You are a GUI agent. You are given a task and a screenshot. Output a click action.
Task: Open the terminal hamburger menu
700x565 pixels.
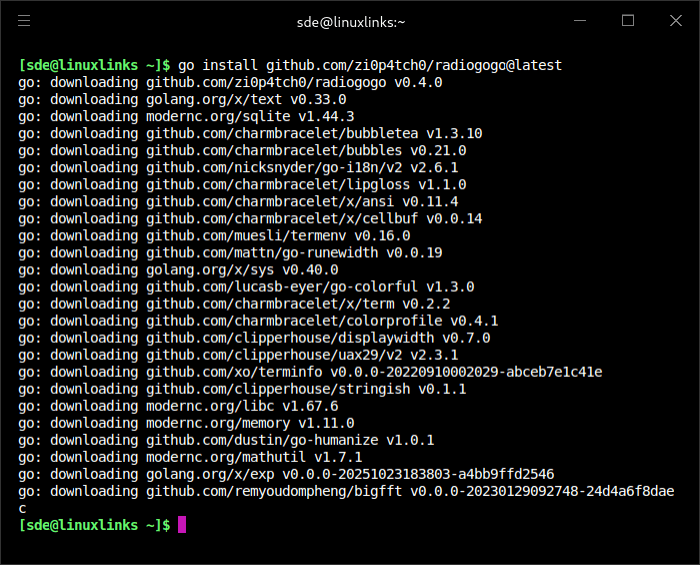(x=24, y=20)
